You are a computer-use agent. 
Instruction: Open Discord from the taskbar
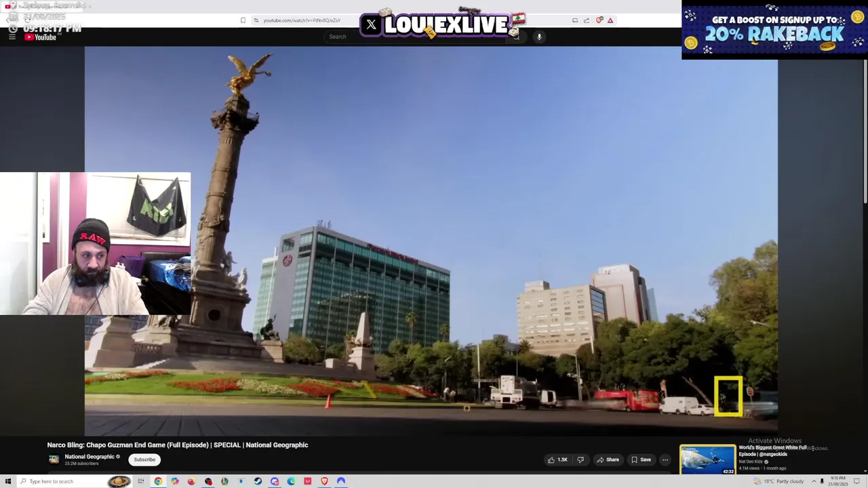[x=275, y=481]
